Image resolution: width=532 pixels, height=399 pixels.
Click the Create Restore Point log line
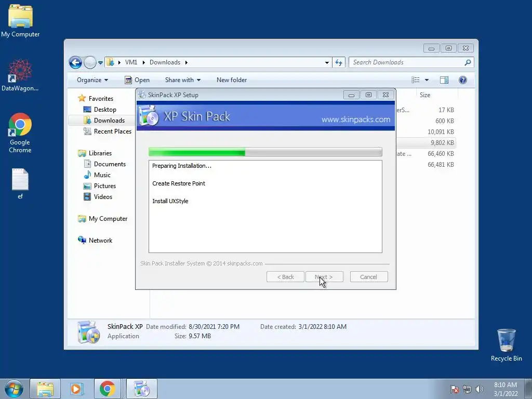(x=179, y=183)
